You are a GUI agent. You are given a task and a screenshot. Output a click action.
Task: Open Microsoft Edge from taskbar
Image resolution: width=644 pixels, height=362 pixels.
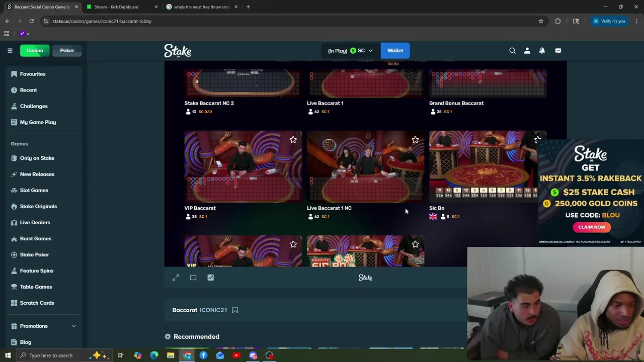(x=154, y=355)
